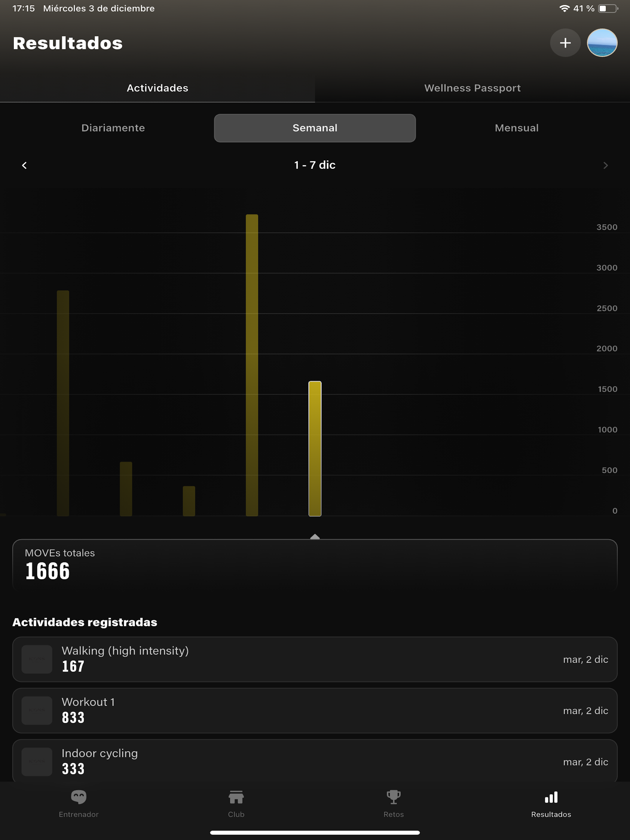This screenshot has width=630, height=840.
Task: Open the Retos trophy tab
Action: point(393,804)
